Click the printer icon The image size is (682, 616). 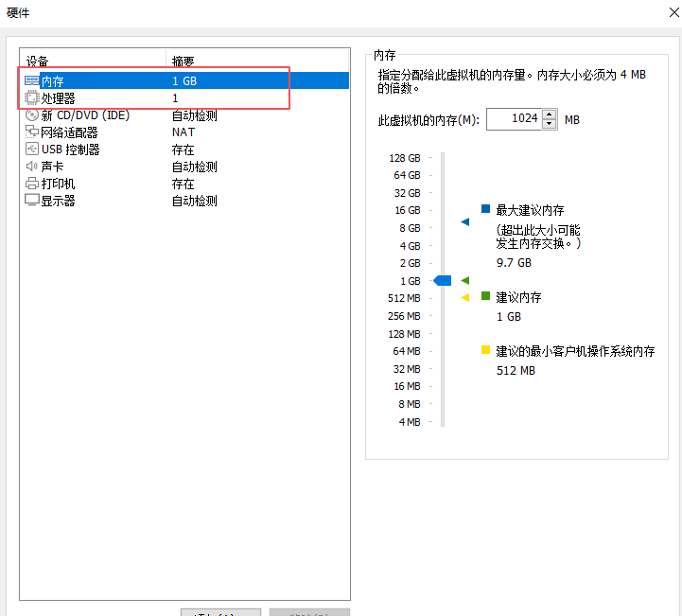tap(31, 184)
